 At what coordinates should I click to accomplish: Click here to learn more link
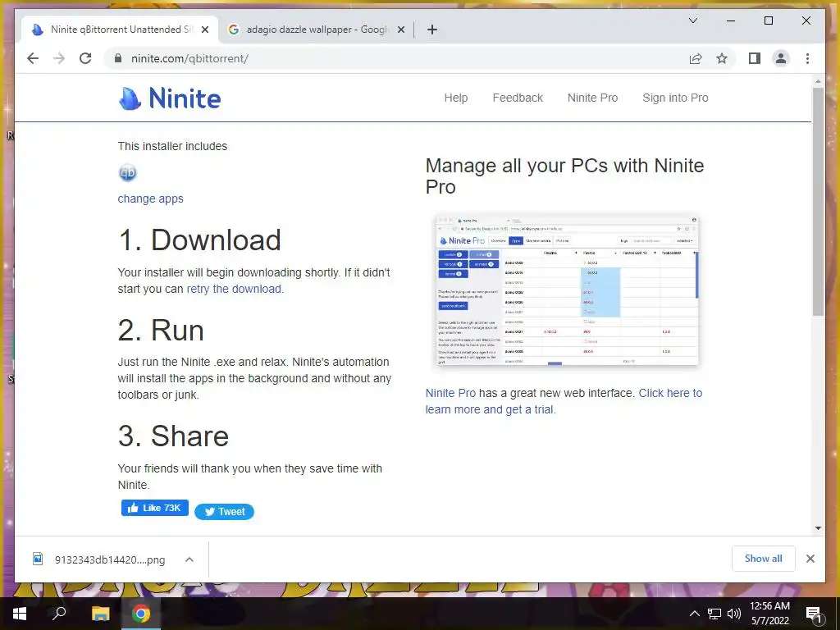[x=564, y=401]
